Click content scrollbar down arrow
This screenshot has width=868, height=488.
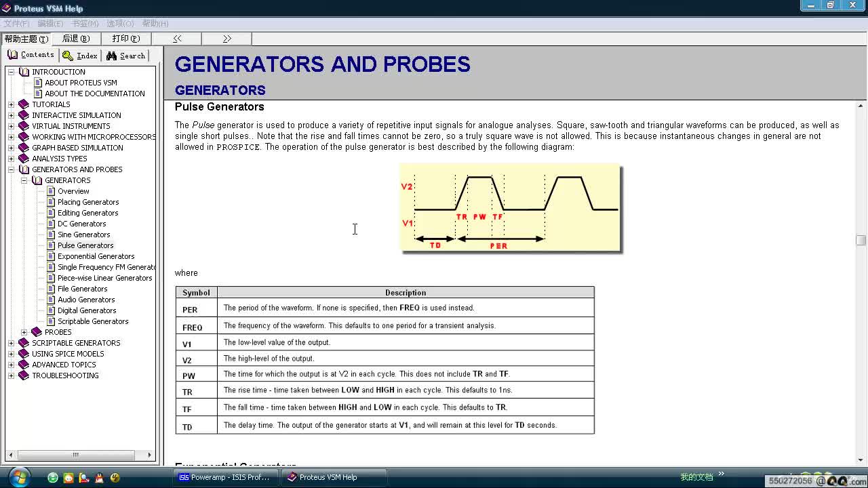861,460
